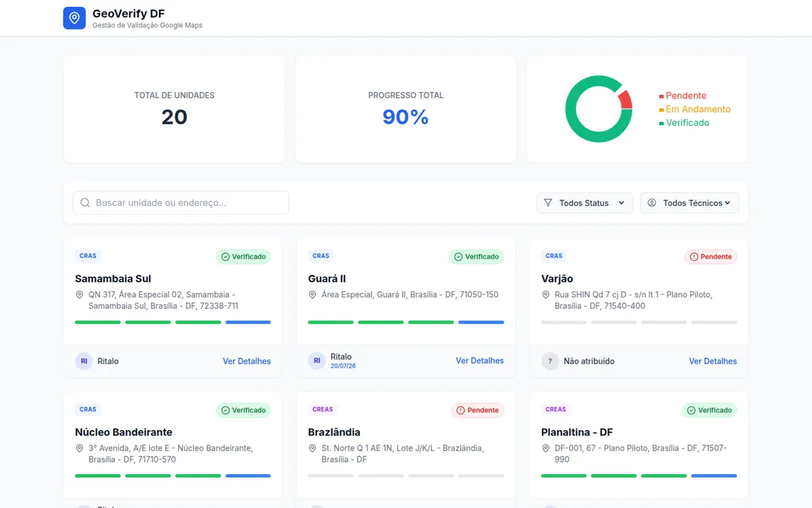Image resolution: width=812 pixels, height=508 pixels.
Task: Click the question mark avatar on Varjão card
Action: point(550,361)
